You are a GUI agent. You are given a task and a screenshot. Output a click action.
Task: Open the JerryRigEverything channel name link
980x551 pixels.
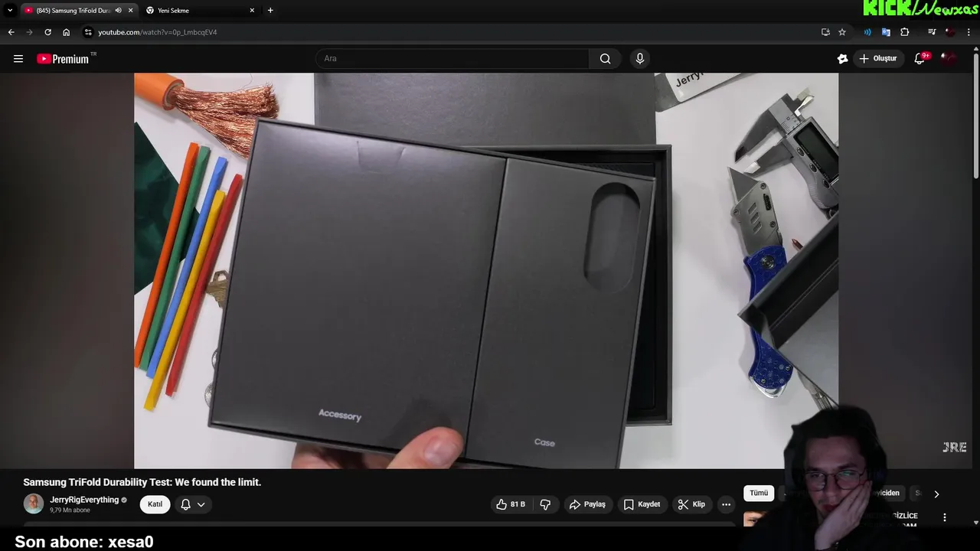click(84, 500)
